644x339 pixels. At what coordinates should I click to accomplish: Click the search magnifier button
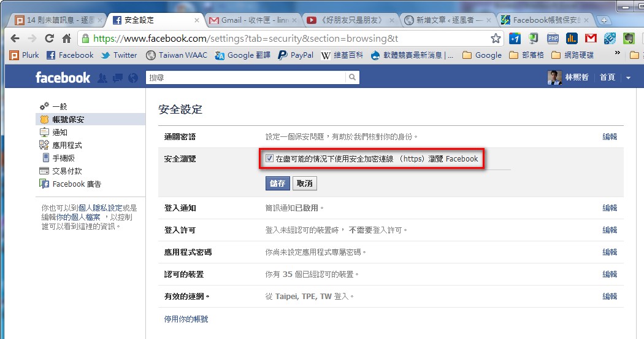click(x=353, y=77)
